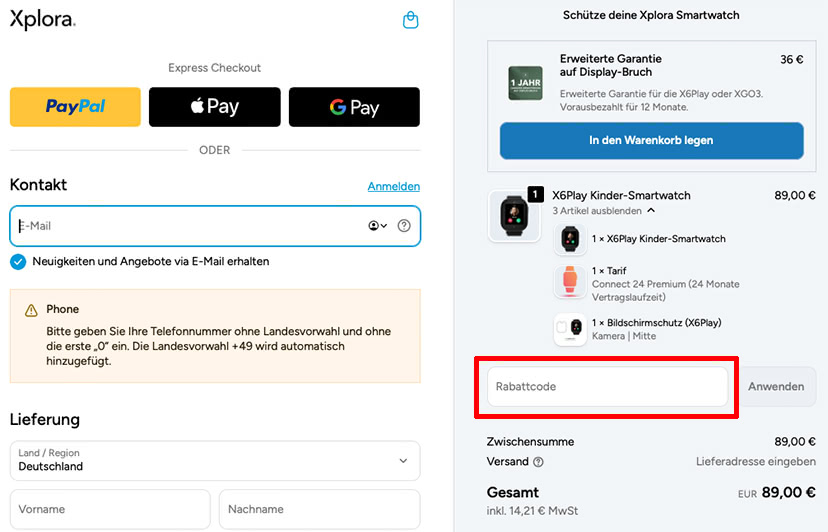Uncheck Neuigkeiten und Angebote via E-Mail checkbox
This screenshot has width=828, height=532.
pos(18,262)
